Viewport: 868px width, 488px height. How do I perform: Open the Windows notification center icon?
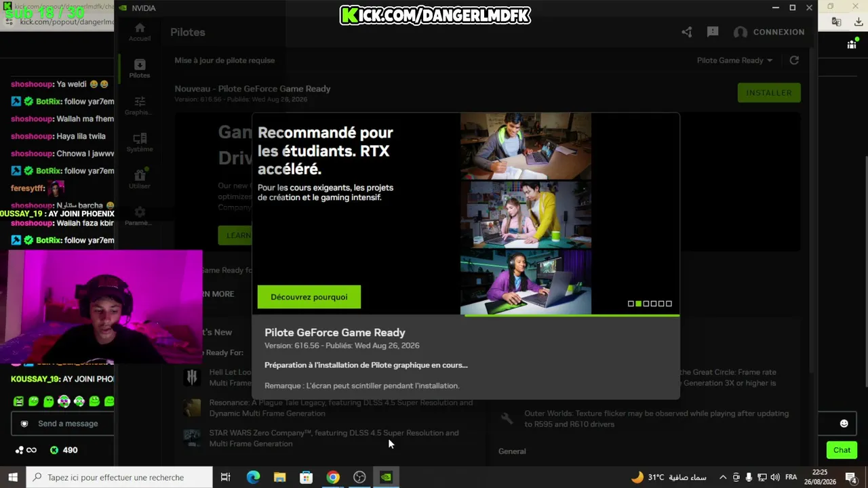[851, 477]
